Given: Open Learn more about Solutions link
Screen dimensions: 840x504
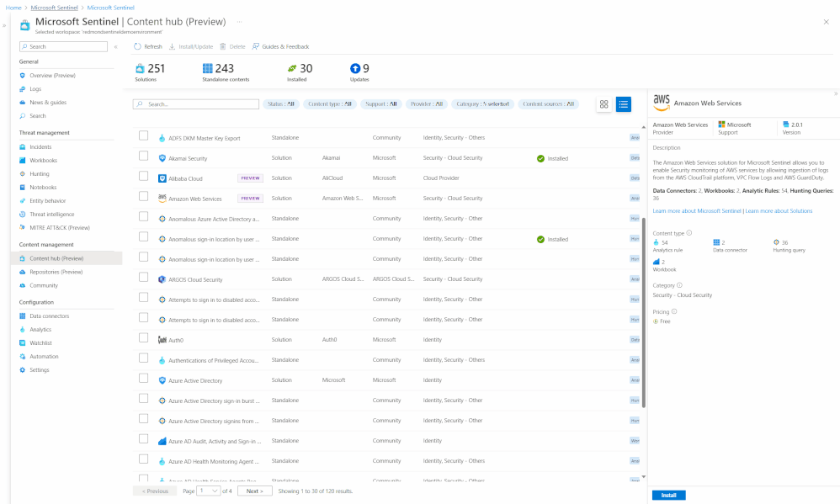Looking at the screenshot, I should pos(779,211).
